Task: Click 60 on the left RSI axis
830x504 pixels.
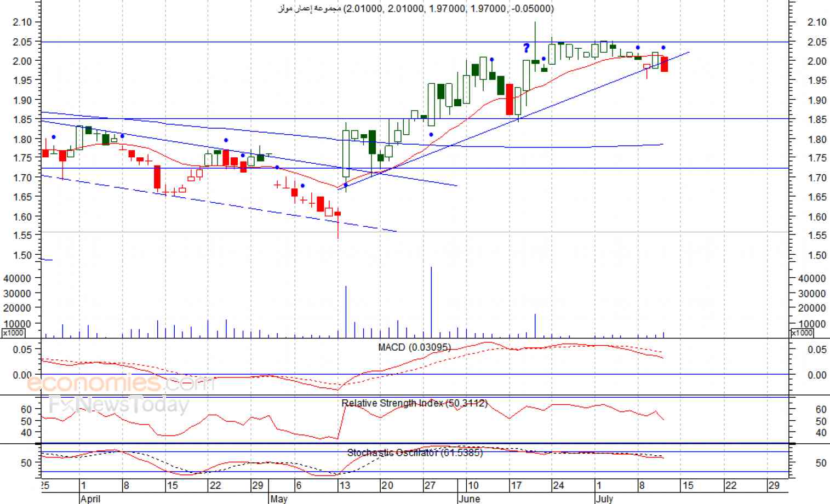Action: [x=26, y=409]
